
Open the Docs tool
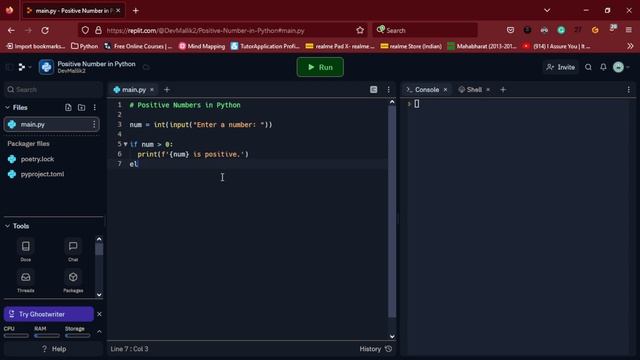click(26, 250)
